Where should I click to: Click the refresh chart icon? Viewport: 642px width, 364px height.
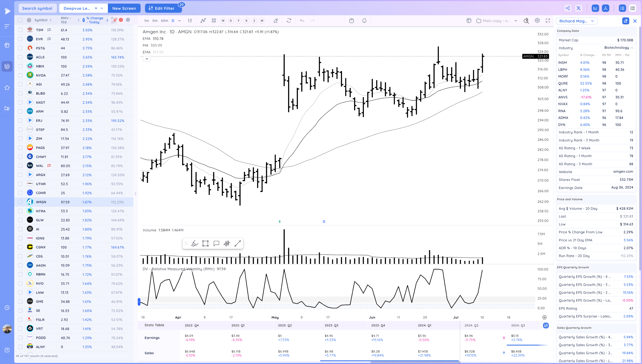click(289, 21)
